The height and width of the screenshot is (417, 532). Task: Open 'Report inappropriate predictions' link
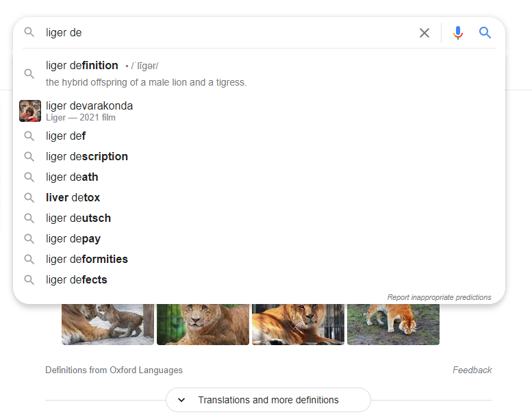[x=439, y=297]
